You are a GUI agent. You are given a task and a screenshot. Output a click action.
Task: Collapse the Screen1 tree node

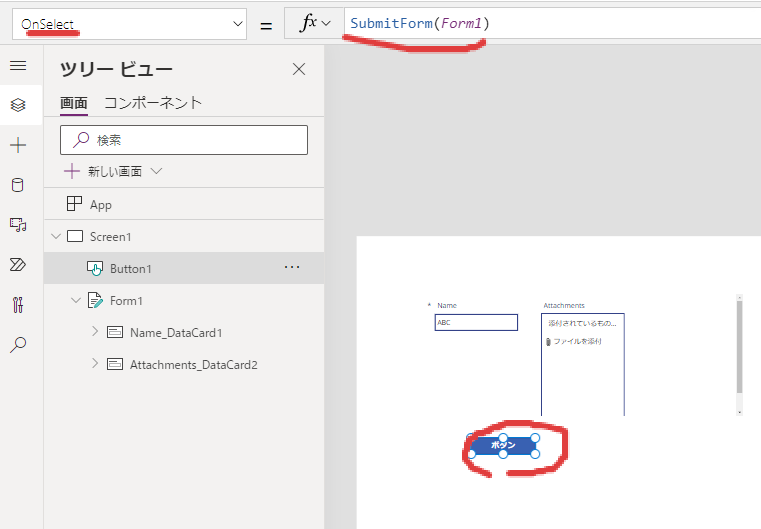pos(54,237)
